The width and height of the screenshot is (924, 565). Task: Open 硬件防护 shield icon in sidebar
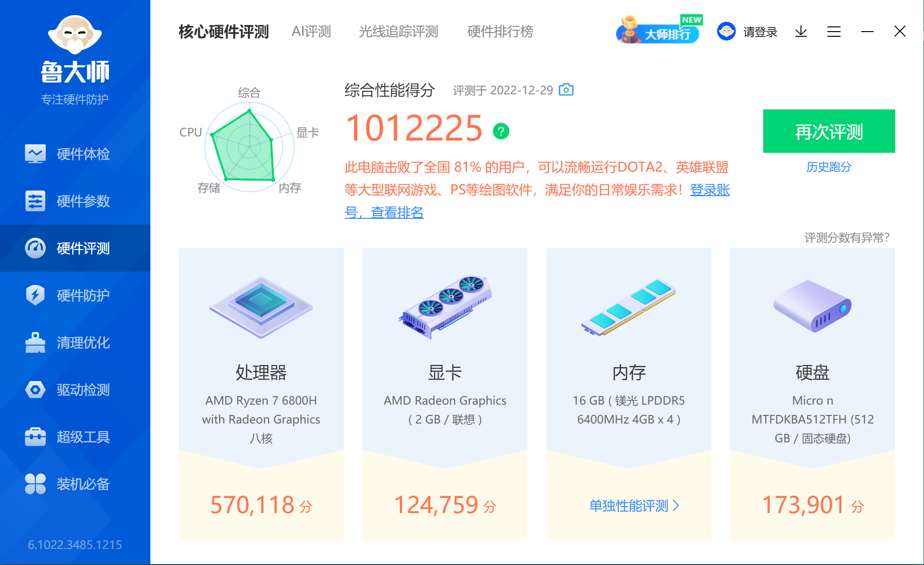click(x=35, y=295)
